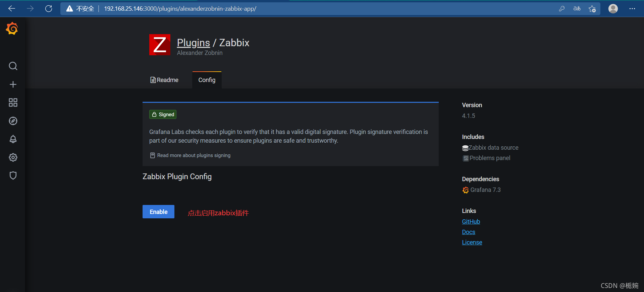
Task: Click the Signed badge
Action: [x=163, y=115]
